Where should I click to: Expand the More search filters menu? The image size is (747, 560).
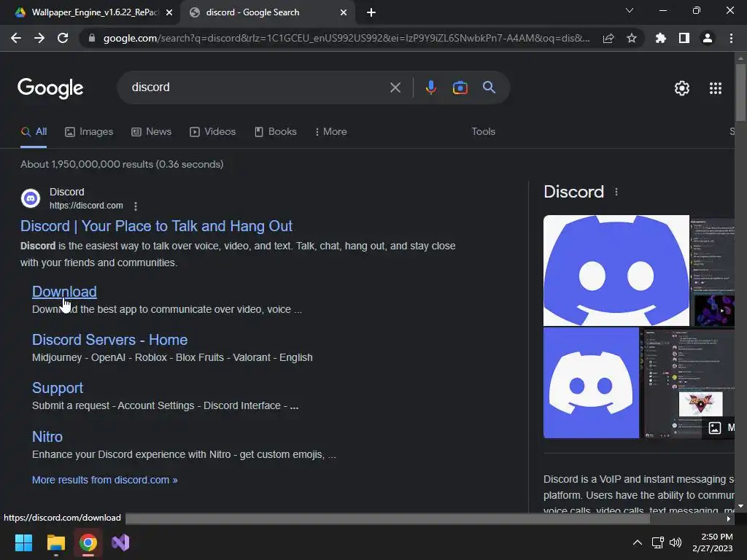click(x=330, y=131)
